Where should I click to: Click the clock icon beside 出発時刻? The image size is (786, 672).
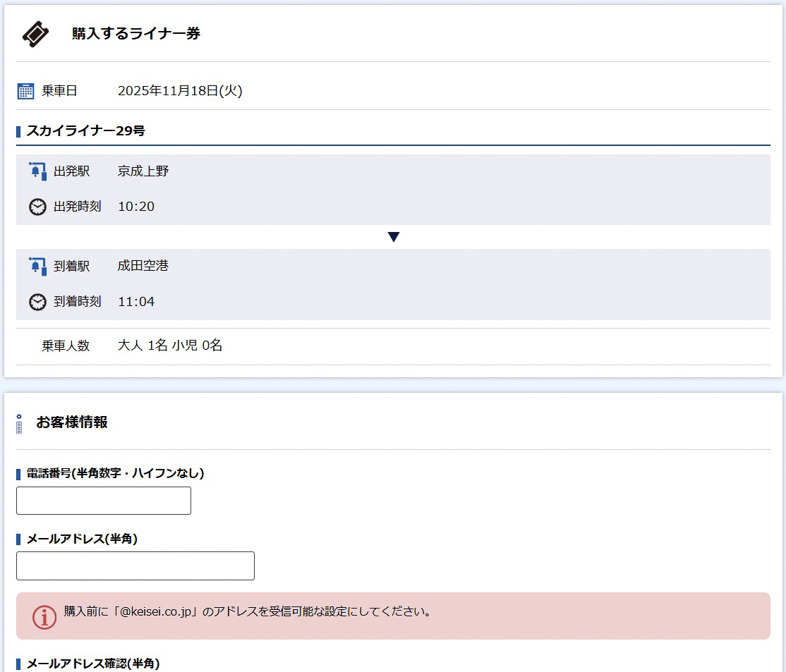pyautogui.click(x=37, y=207)
